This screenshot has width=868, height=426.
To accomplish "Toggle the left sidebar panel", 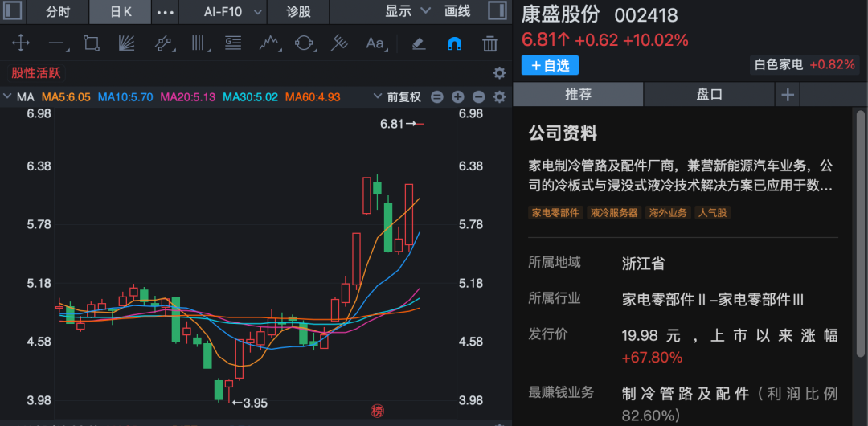I will [14, 11].
